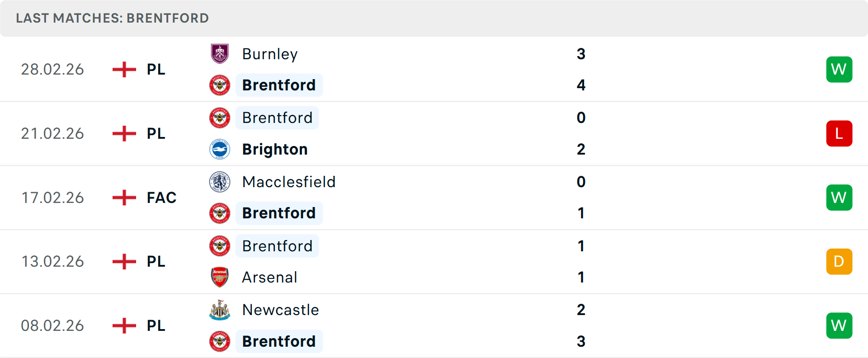Click the orange D badge for the Arsenal draw
This screenshot has width=868, height=358.
pos(839,261)
